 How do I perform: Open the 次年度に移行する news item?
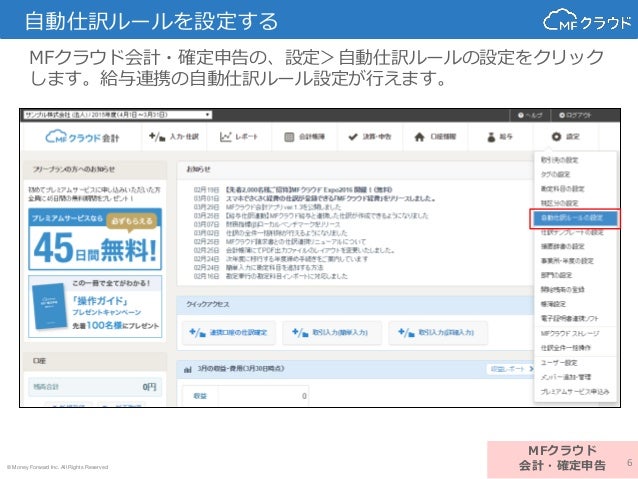(x=297, y=259)
